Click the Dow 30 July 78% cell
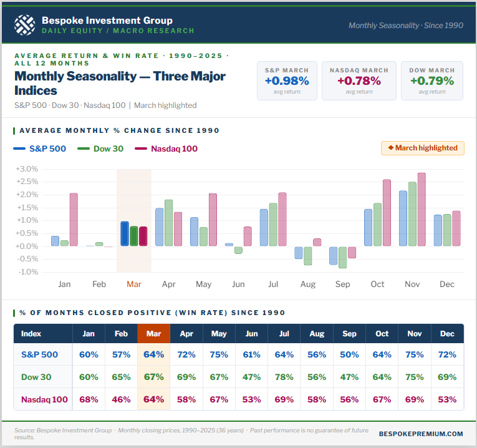477x448 pixels. 284,377
